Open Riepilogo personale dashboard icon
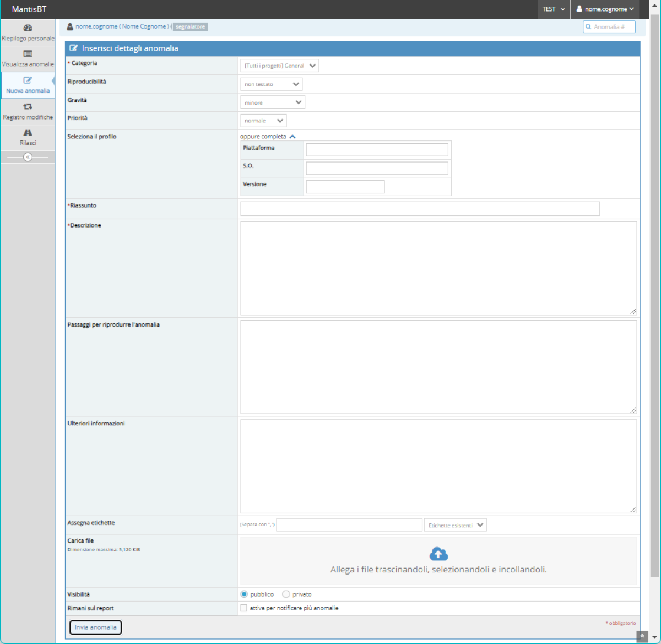661x644 pixels. click(x=28, y=28)
